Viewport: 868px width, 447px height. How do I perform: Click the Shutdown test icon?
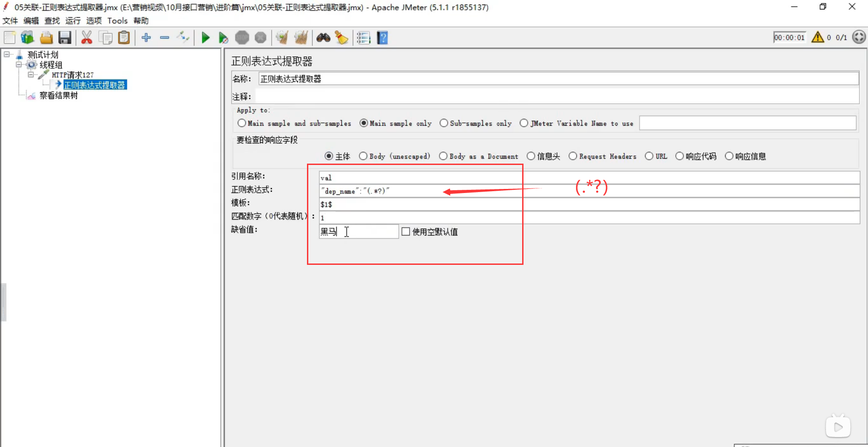point(260,38)
